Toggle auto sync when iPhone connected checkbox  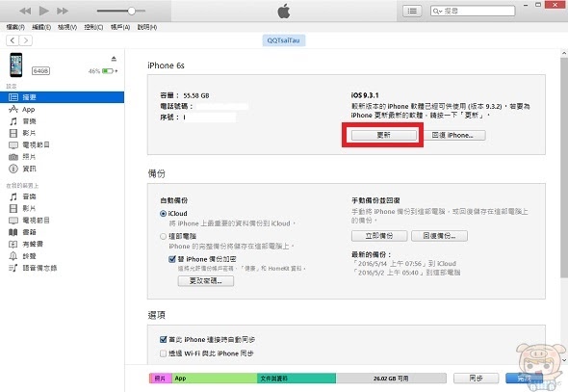[164, 339]
